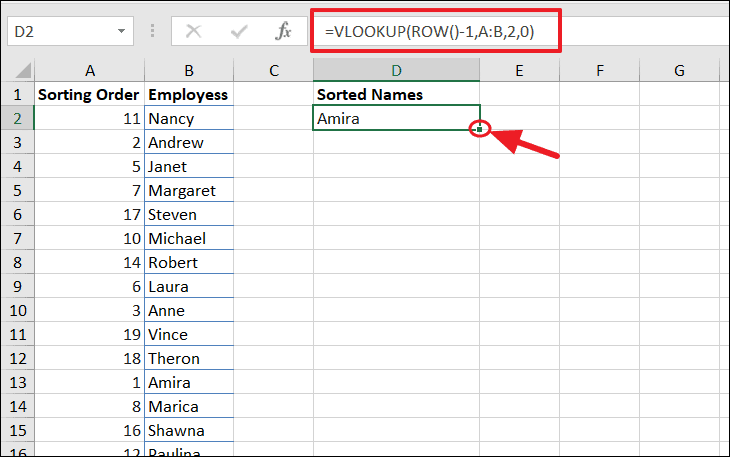Select column G header
The image size is (730, 457).
pos(679,70)
